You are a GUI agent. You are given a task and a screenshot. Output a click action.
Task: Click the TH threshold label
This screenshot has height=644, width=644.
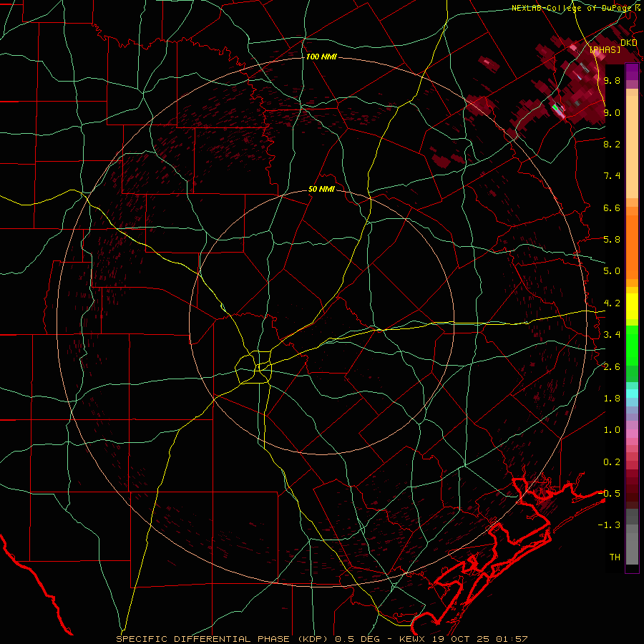(x=615, y=557)
